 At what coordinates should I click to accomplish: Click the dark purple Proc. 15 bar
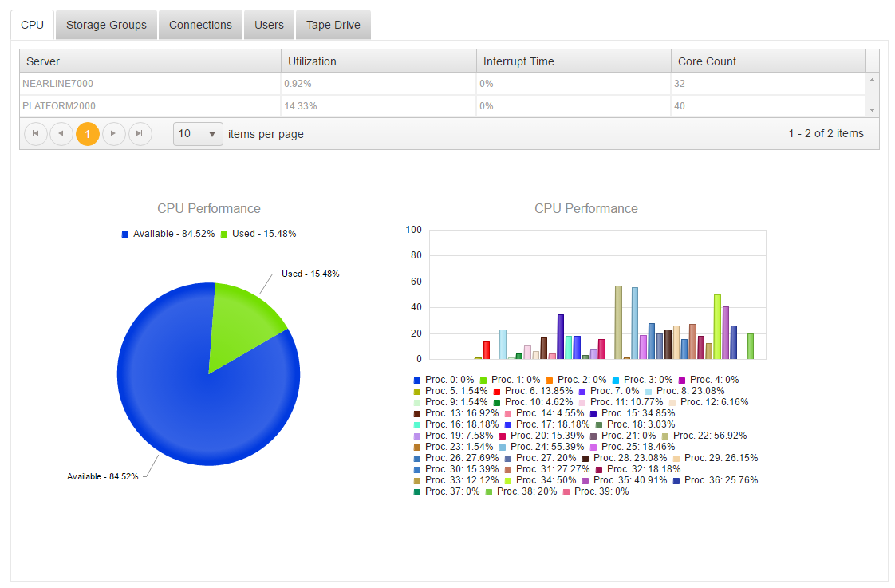[561, 337]
